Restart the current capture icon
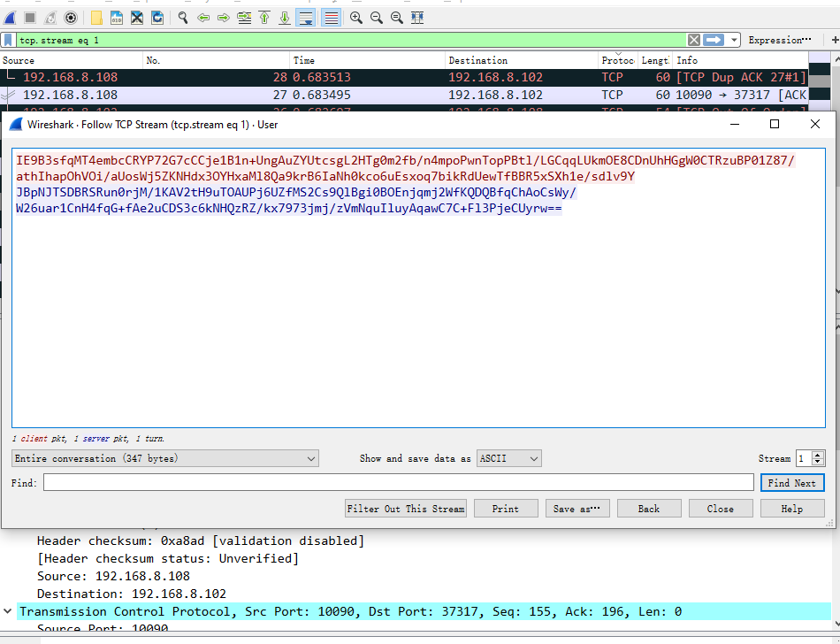Viewport: 840px width, 644px height. tap(50, 18)
